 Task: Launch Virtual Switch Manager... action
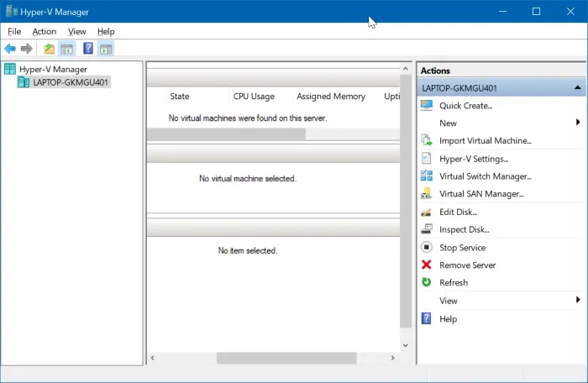[x=486, y=176]
